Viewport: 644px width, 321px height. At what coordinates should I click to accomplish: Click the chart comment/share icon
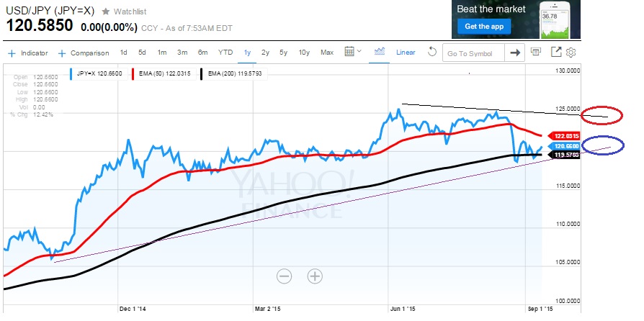pos(536,52)
